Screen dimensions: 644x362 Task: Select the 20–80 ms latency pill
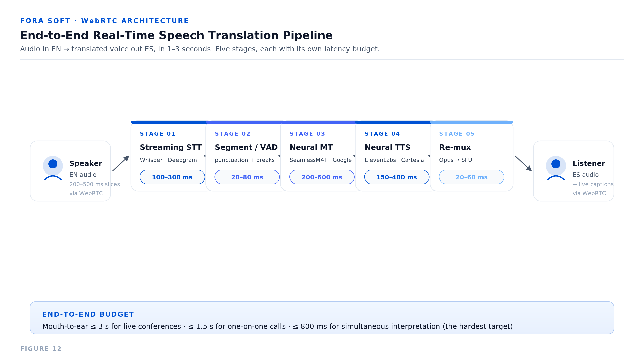pyautogui.click(x=247, y=177)
